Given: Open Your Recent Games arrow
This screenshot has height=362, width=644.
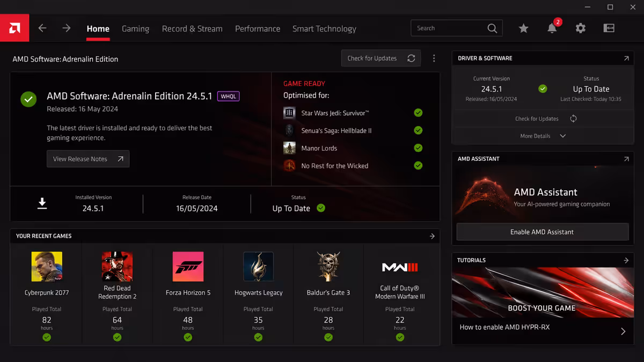Looking at the screenshot, I should point(432,236).
